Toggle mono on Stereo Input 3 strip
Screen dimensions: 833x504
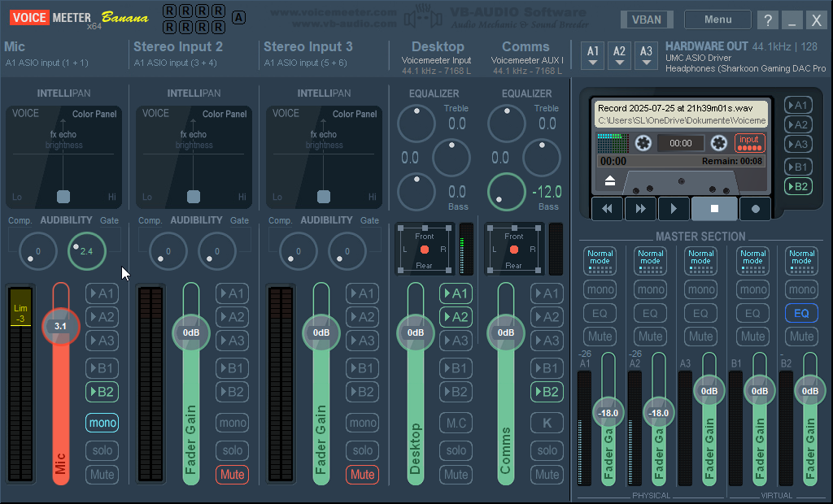[x=362, y=423]
